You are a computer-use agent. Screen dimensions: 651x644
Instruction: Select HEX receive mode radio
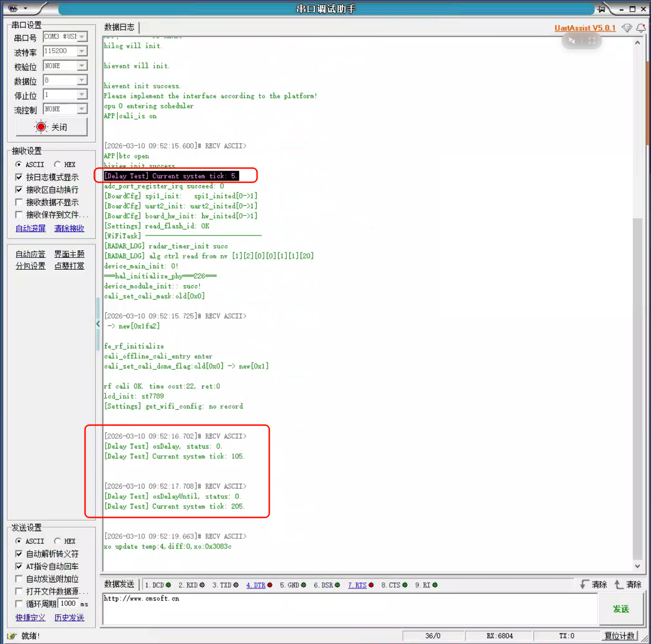pos(57,164)
